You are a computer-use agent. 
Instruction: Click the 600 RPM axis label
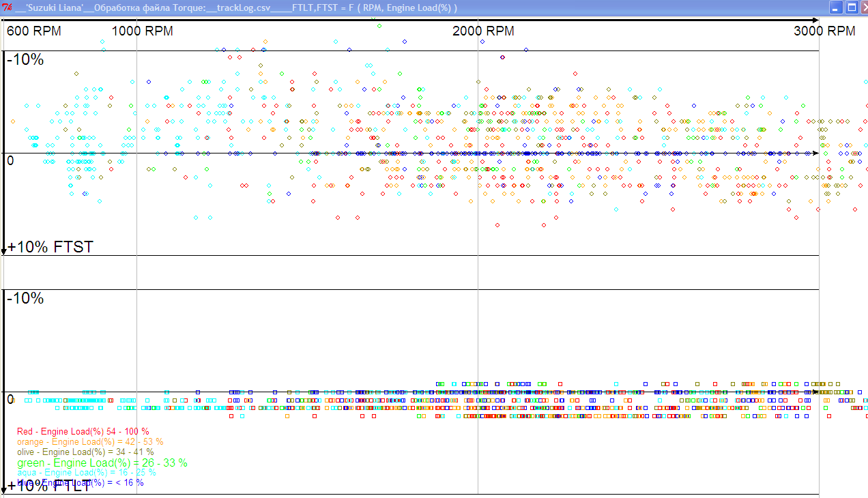pyautogui.click(x=34, y=31)
